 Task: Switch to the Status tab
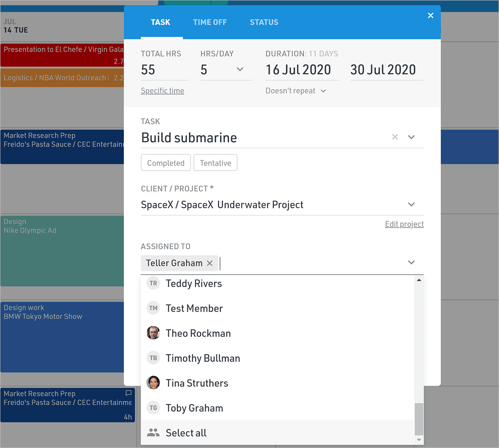[x=264, y=22]
